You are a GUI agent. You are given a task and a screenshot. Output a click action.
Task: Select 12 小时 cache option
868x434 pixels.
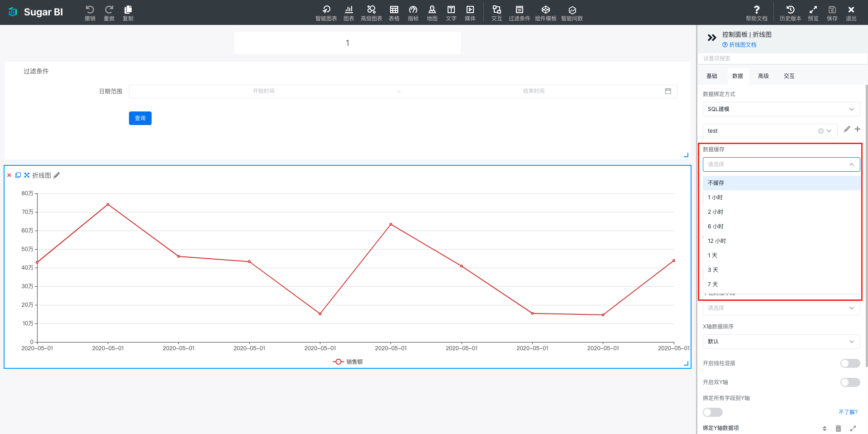(782, 241)
